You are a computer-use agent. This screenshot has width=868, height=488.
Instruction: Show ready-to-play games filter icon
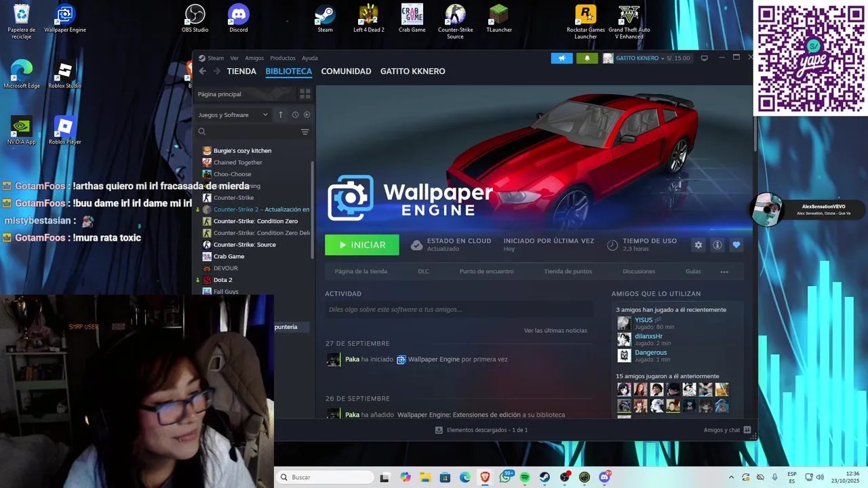click(x=307, y=115)
